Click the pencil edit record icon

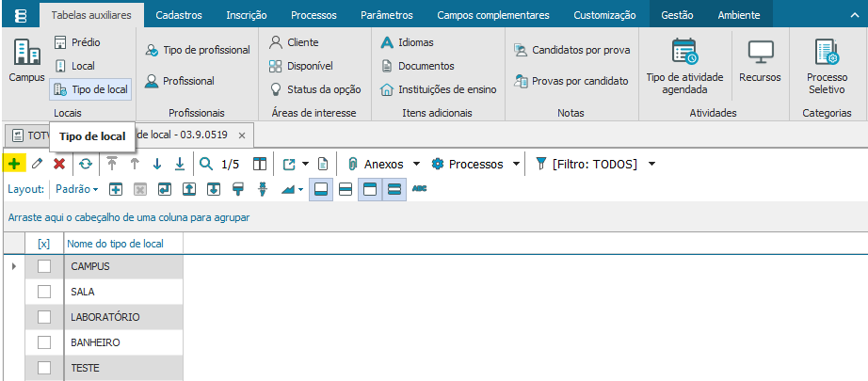[x=37, y=165]
